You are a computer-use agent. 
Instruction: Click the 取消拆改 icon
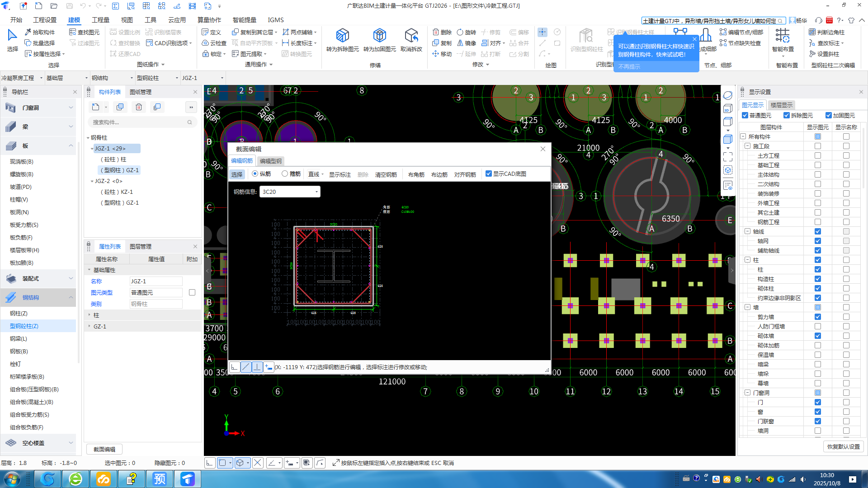[x=411, y=36]
